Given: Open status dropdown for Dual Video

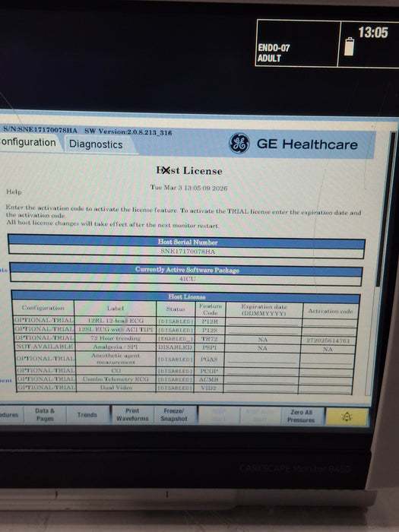Looking at the screenshot, I should coord(176,388).
